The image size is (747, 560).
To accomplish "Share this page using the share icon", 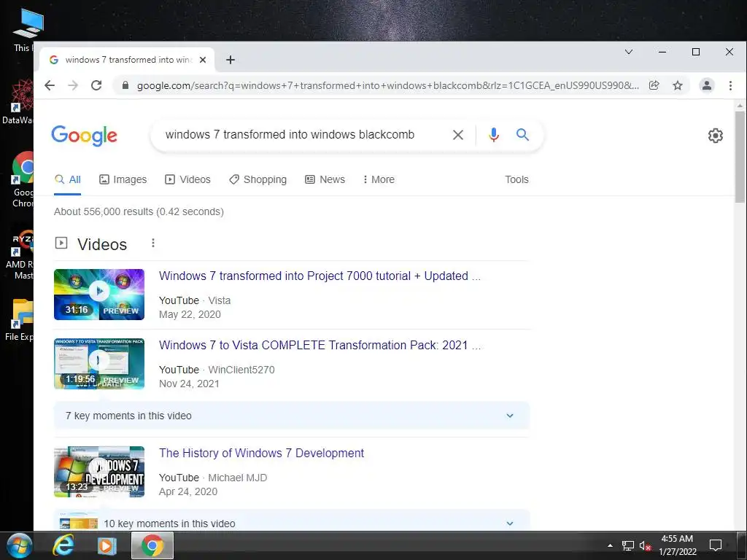I will pyautogui.click(x=654, y=85).
